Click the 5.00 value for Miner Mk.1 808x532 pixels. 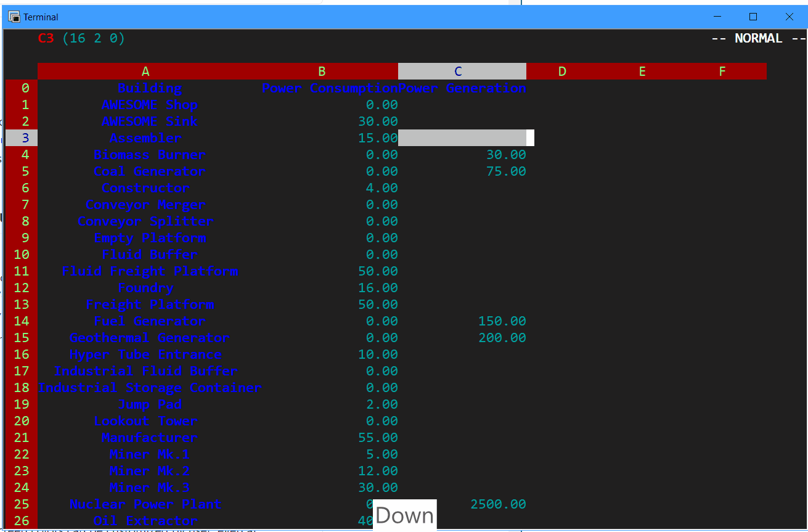pos(382,454)
